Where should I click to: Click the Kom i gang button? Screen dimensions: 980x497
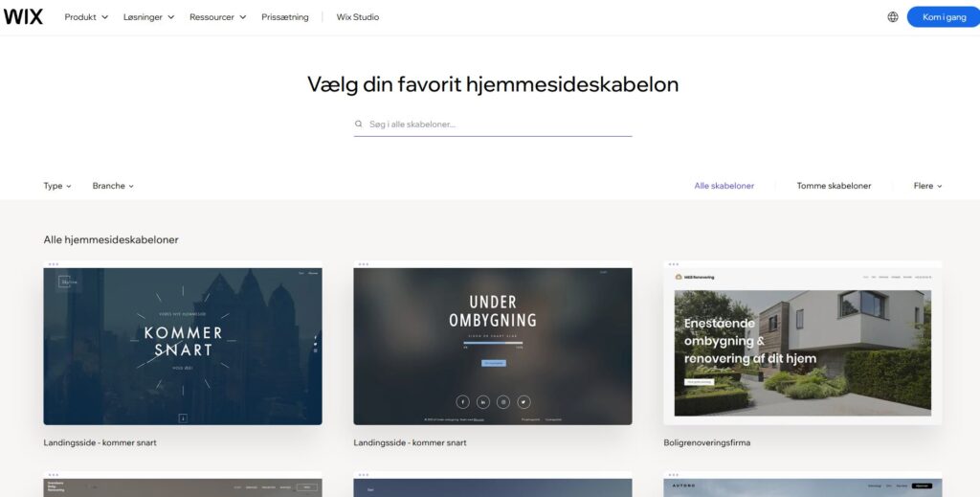[x=944, y=17]
